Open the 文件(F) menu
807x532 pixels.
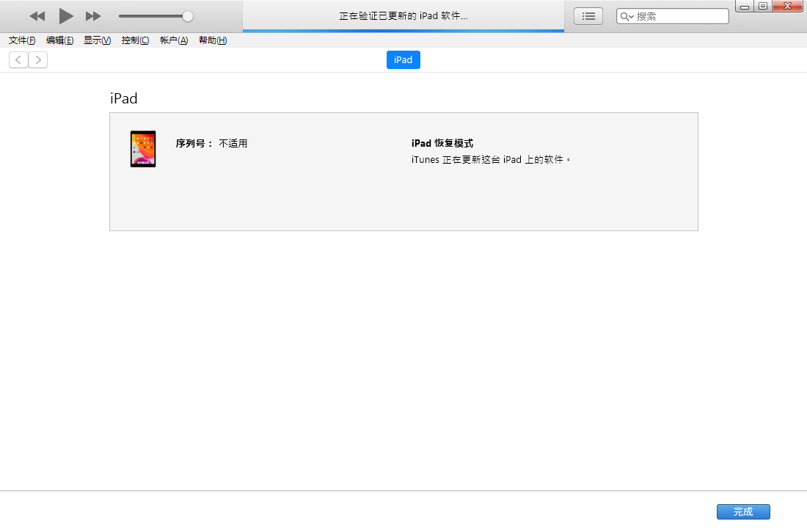tap(22, 40)
